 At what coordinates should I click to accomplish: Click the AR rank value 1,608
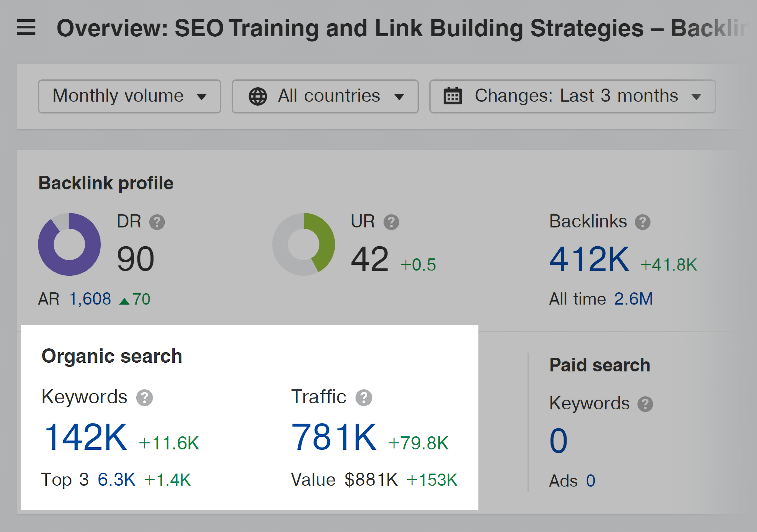tap(90, 299)
